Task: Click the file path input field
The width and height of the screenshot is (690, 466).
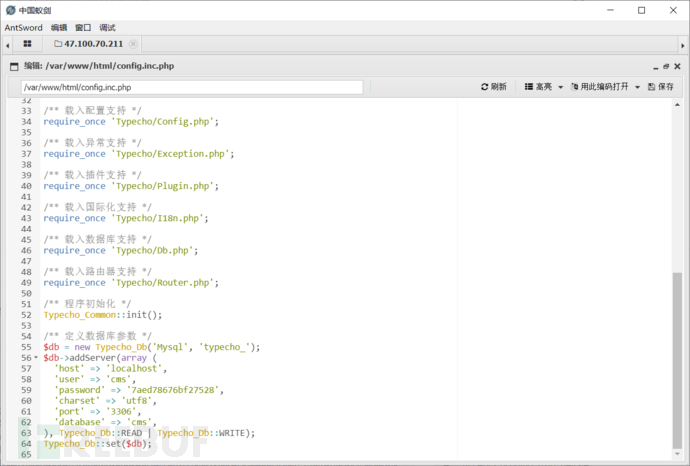Action: pyautogui.click(x=191, y=87)
